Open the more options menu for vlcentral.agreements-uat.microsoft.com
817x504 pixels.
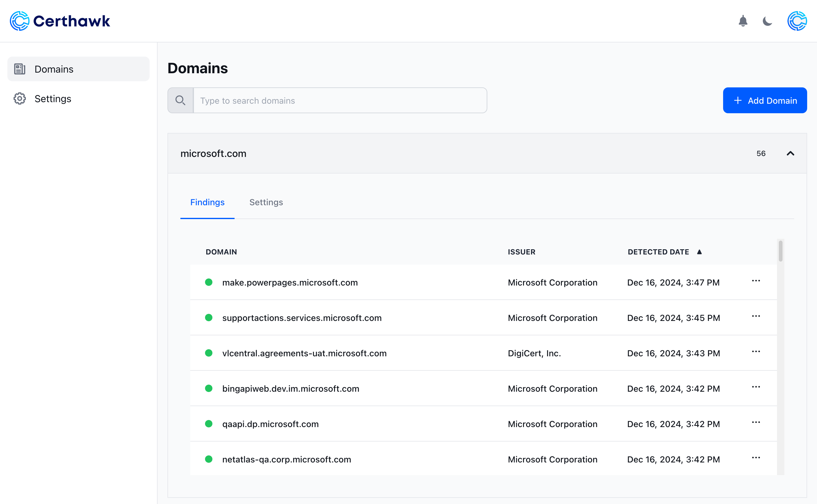[x=756, y=351]
